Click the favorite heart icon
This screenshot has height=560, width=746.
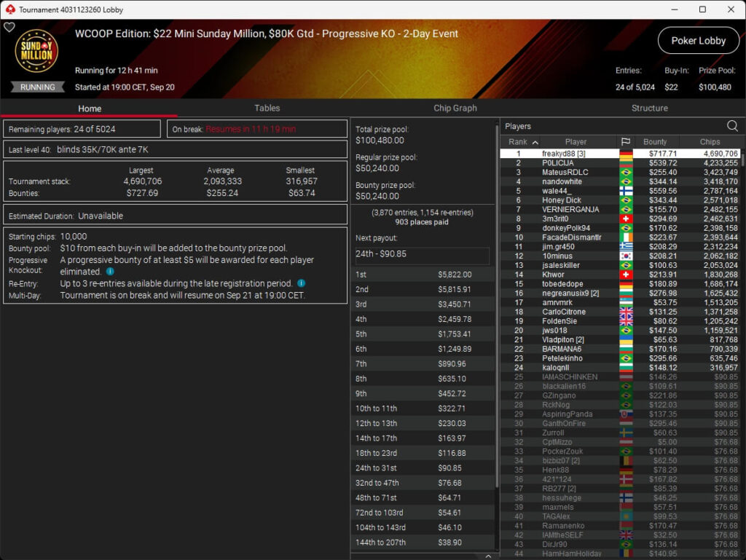tap(9, 27)
